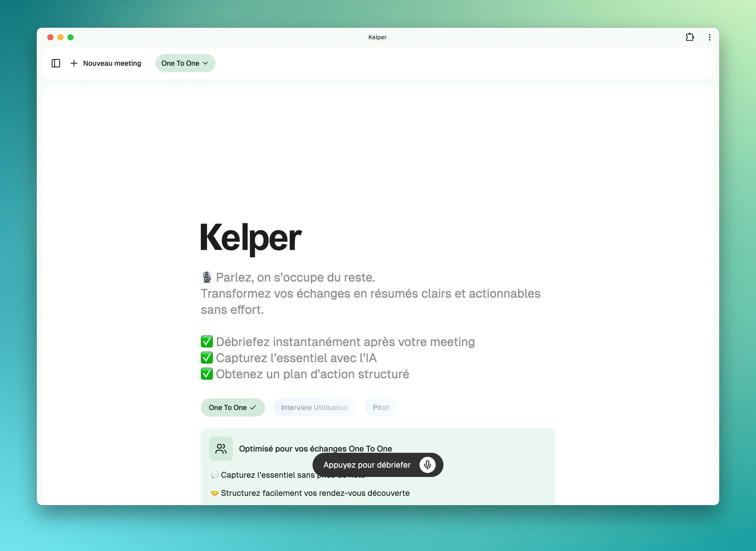Viewport: 756px width, 551px height.
Task: Minimize window with yellow button
Action: 60,37
